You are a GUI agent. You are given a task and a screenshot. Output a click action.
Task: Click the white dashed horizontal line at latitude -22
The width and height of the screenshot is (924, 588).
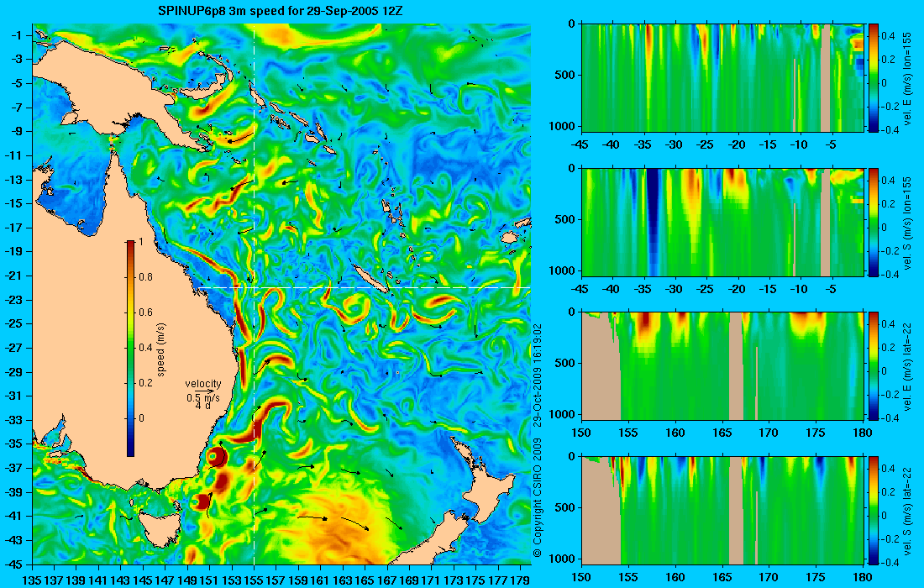coord(362,287)
